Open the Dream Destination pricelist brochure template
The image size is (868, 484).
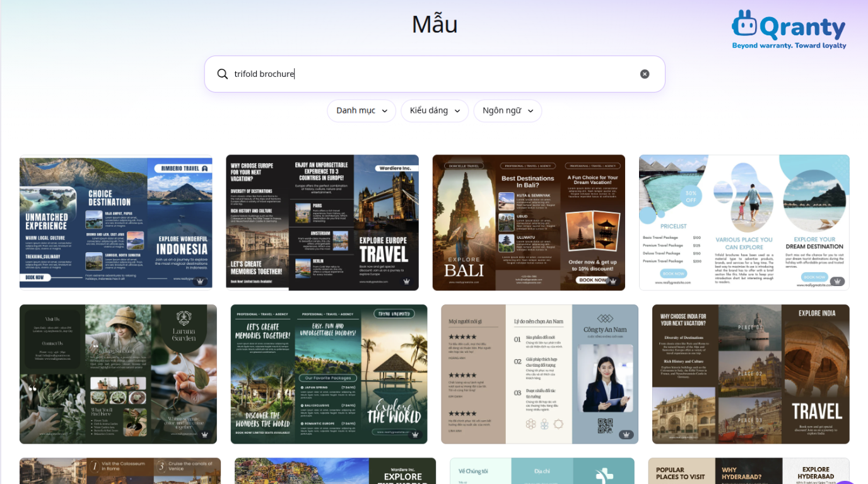pyautogui.click(x=744, y=222)
